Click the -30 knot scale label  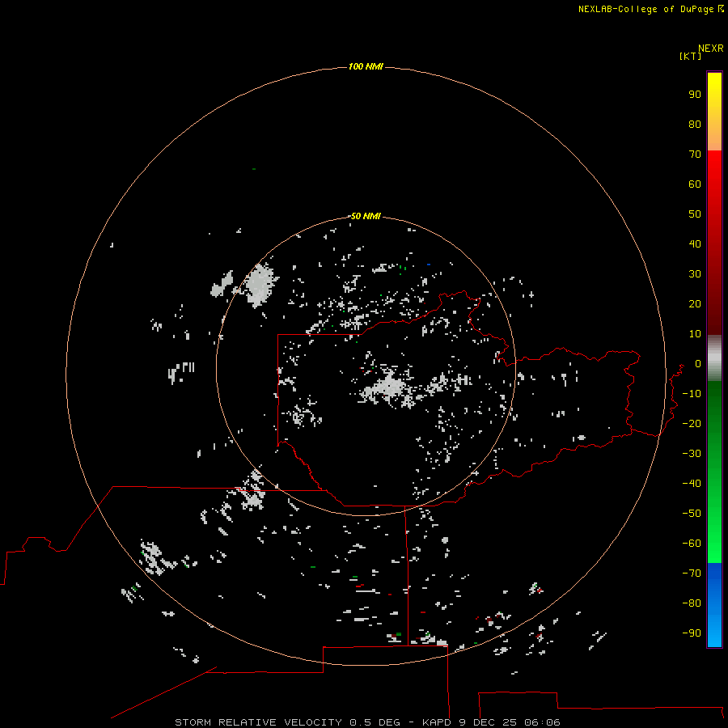tap(692, 454)
